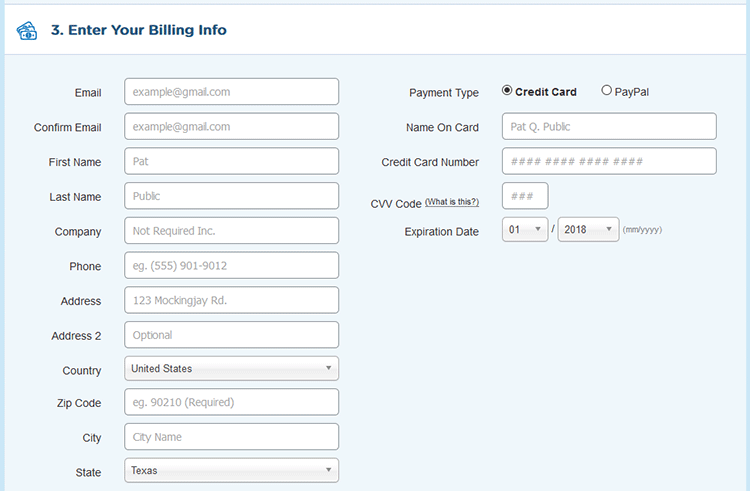The width and height of the screenshot is (750, 491).
Task: Select the Credit Card payment option
Action: [x=507, y=90]
